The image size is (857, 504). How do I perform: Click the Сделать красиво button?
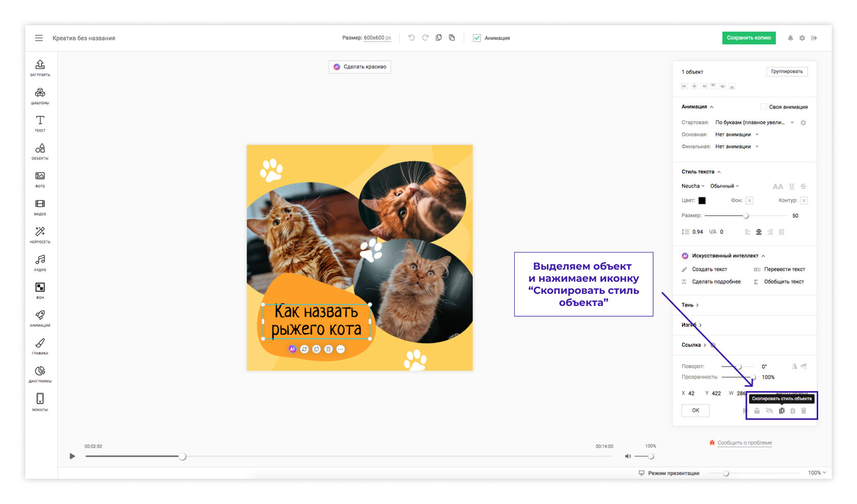point(360,67)
